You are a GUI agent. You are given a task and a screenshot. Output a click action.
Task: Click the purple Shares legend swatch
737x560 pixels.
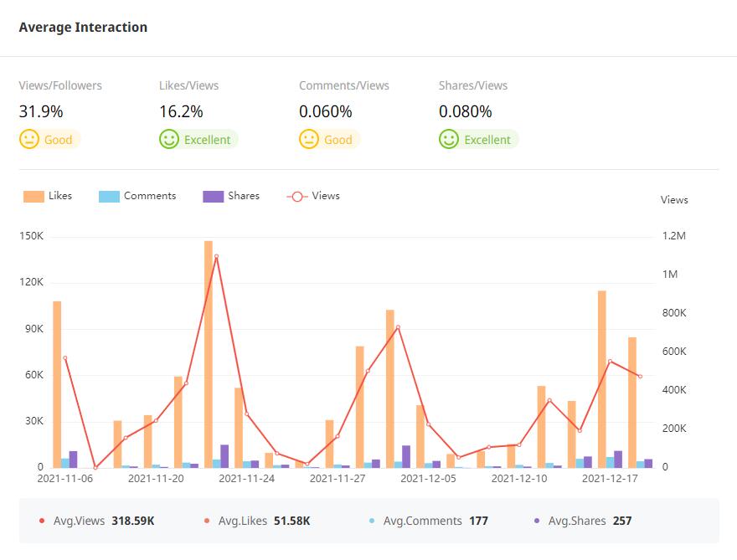[214, 197]
